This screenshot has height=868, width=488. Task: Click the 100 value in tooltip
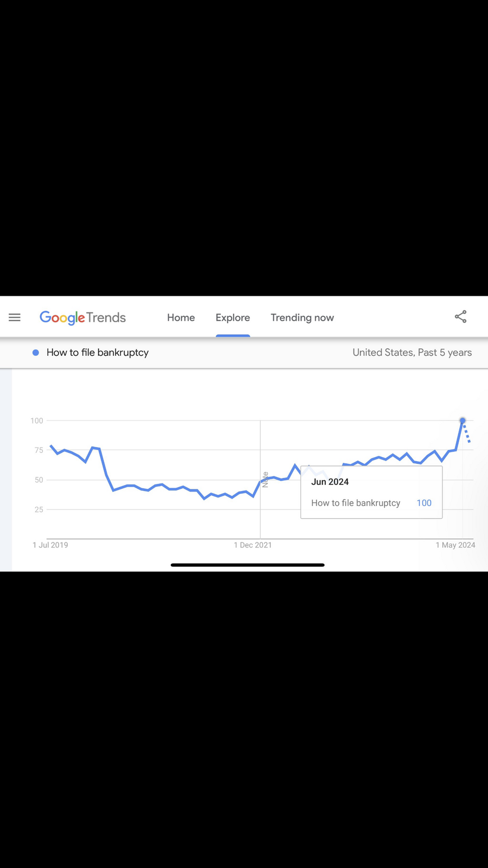(424, 503)
